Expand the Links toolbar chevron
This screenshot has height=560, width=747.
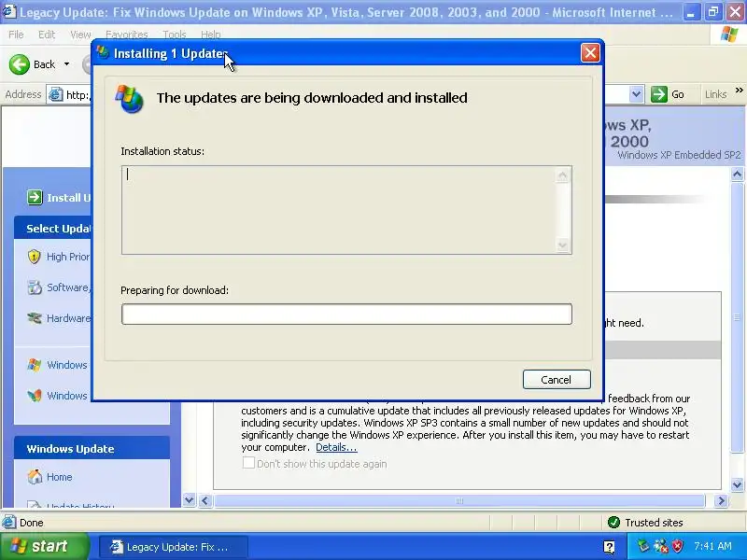[739, 90]
